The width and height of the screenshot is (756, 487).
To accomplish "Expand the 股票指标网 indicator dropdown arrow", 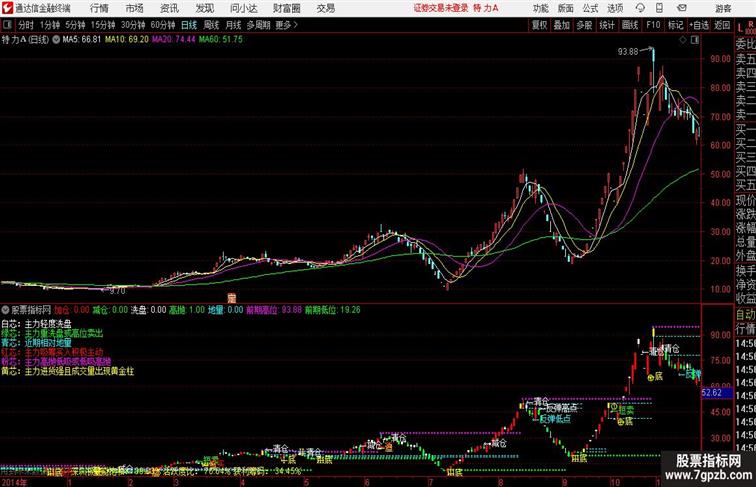I will (x=6, y=310).
